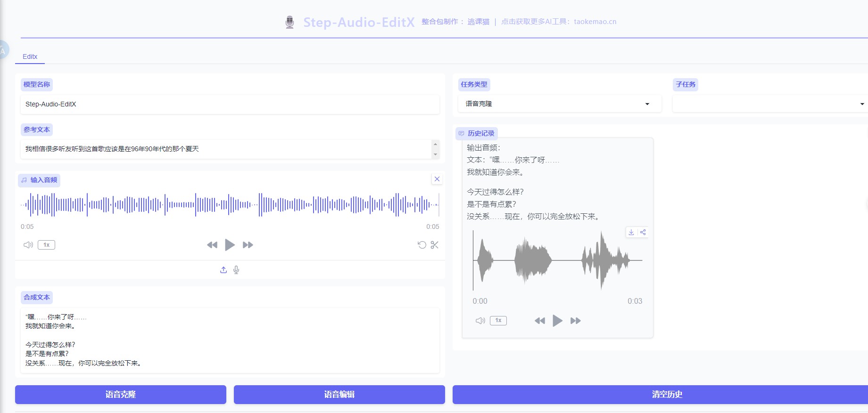Viewport: 868px width, 413px height.
Task: Click the 输入音频 music note icon
Action: click(24, 180)
